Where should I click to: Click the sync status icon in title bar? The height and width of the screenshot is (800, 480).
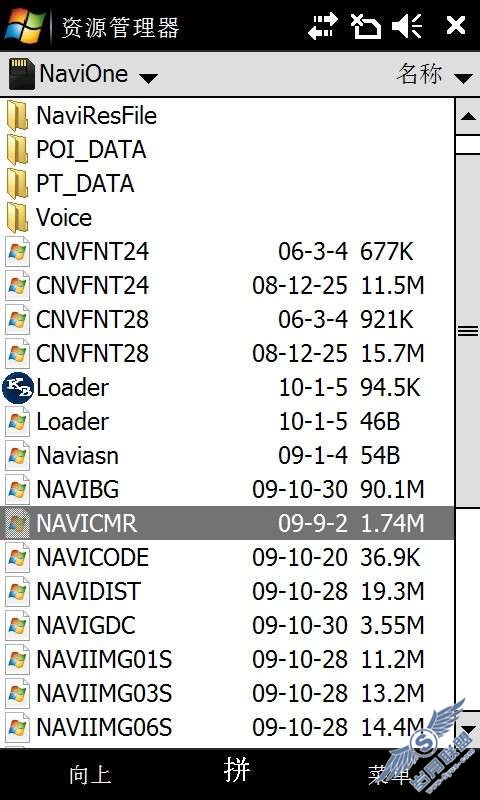[366, 26]
